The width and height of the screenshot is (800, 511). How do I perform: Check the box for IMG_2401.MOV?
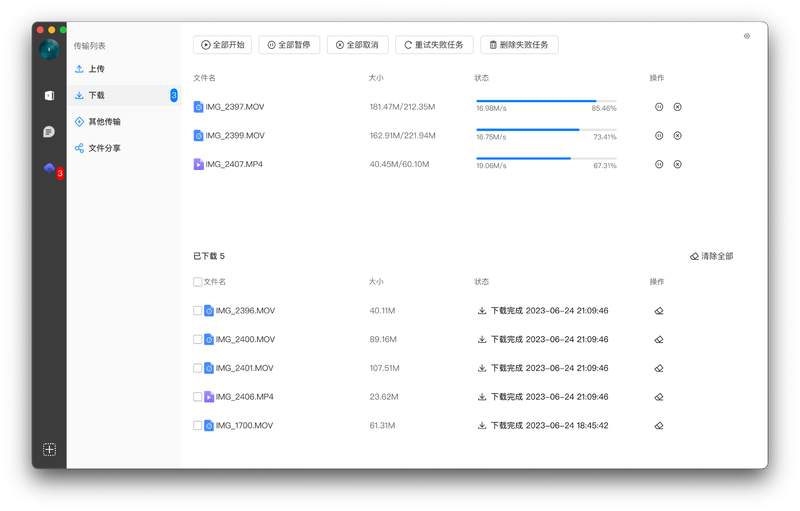point(197,368)
